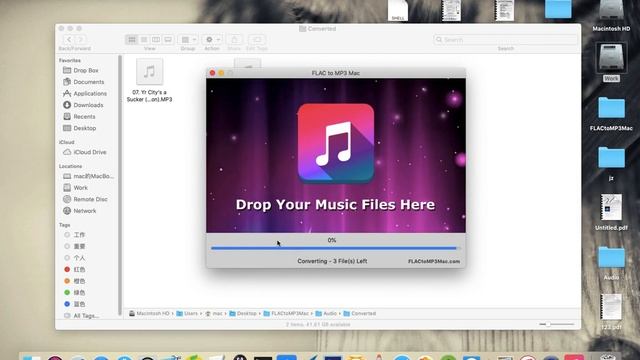Click 'Drop Your Music Files Here' text

335,204
